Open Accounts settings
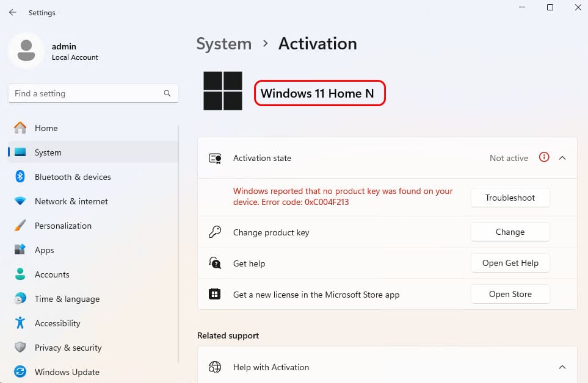588x383 pixels. (x=93, y=274)
